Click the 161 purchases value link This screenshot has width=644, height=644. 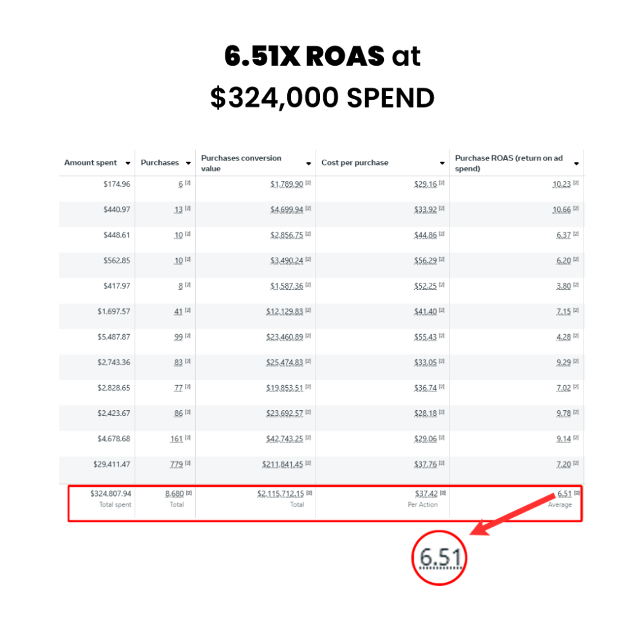click(176, 439)
